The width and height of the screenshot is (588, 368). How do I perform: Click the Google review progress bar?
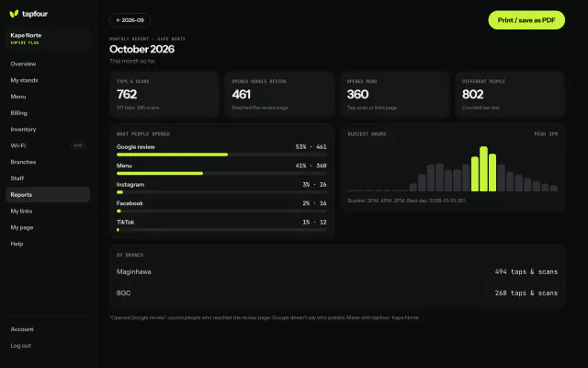[x=221, y=155]
